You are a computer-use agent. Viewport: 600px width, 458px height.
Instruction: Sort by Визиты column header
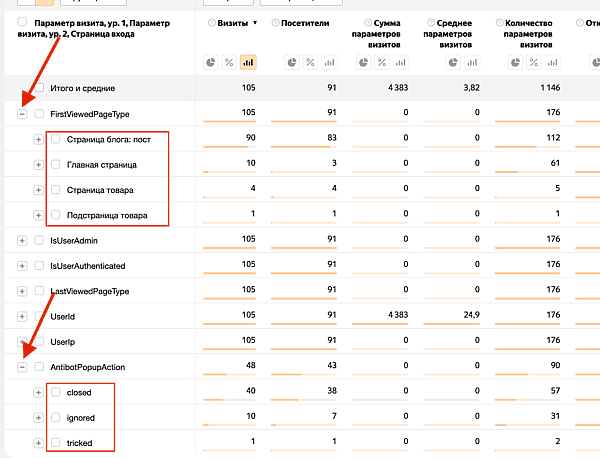(x=233, y=23)
